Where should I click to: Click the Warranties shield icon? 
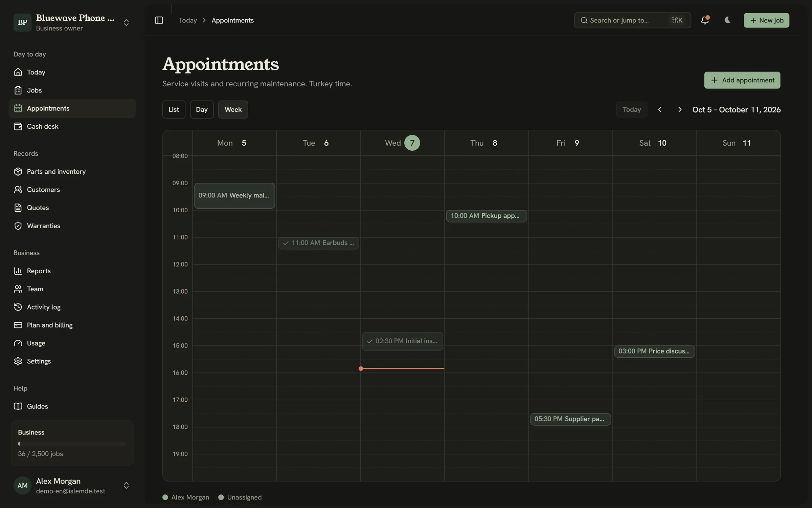pyautogui.click(x=18, y=226)
